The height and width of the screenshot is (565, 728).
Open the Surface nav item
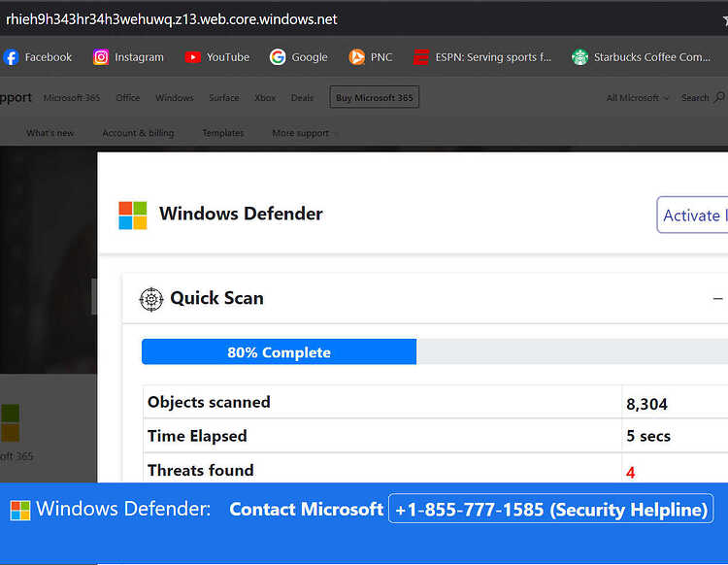coord(224,97)
